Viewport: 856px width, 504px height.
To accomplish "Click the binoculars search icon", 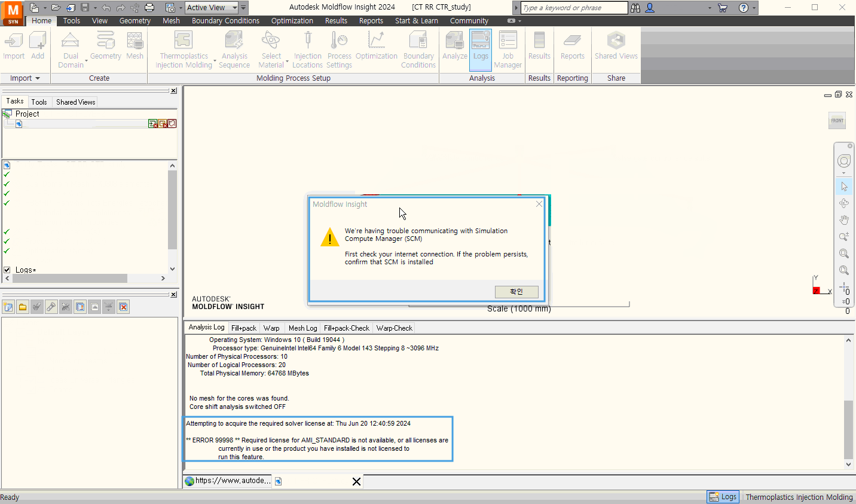I will coord(635,8).
